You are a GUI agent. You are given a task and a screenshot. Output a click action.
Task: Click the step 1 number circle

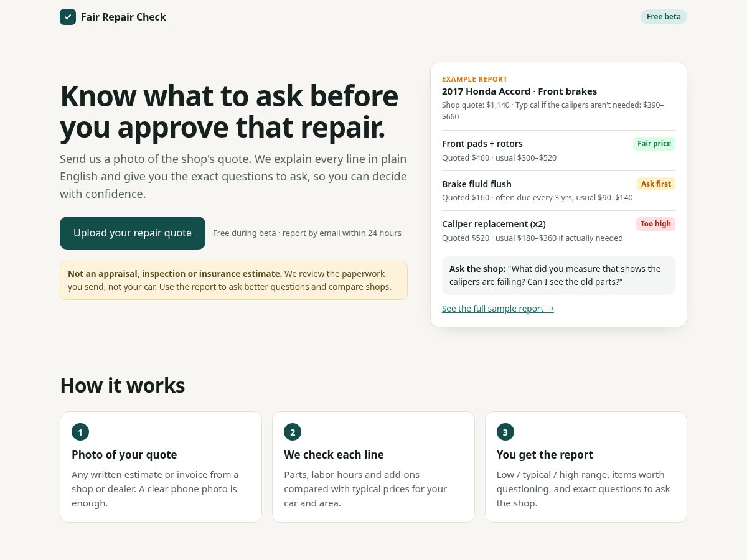[80, 432]
